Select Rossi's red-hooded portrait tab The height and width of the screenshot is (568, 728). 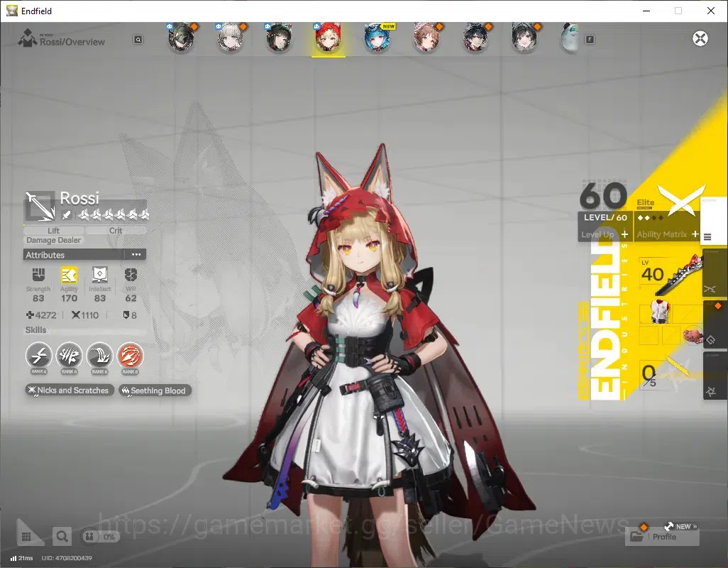(x=329, y=38)
